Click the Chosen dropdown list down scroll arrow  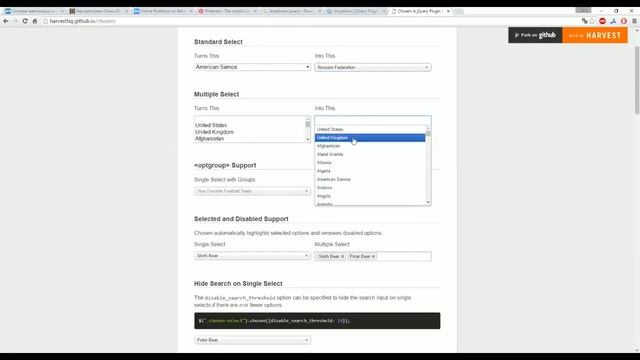click(x=428, y=202)
